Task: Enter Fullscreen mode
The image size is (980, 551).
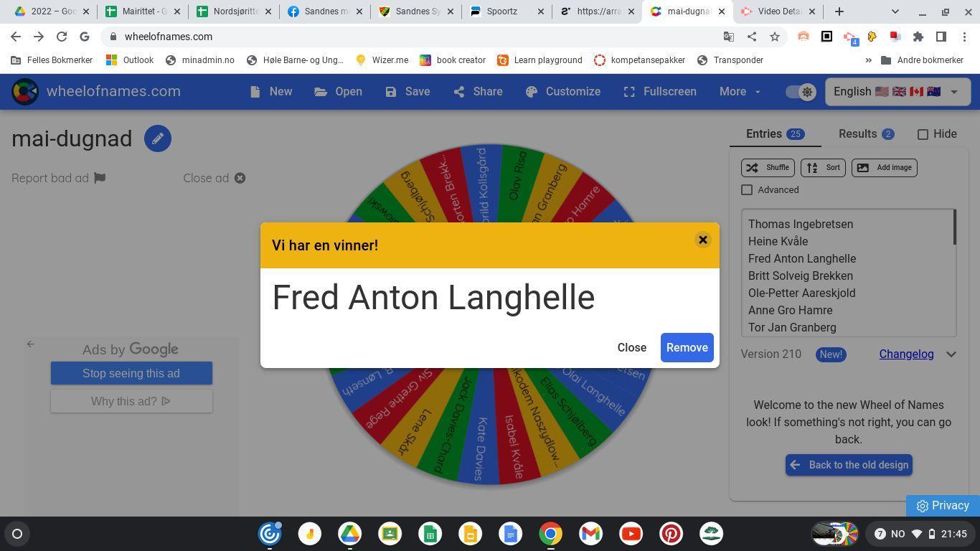Action: (x=659, y=92)
